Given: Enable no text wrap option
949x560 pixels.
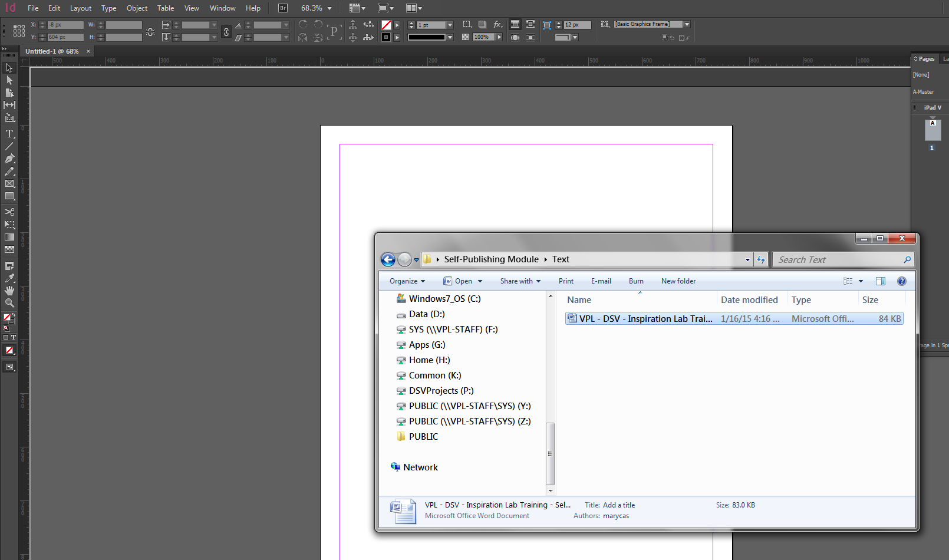Looking at the screenshot, I should tap(515, 24).
